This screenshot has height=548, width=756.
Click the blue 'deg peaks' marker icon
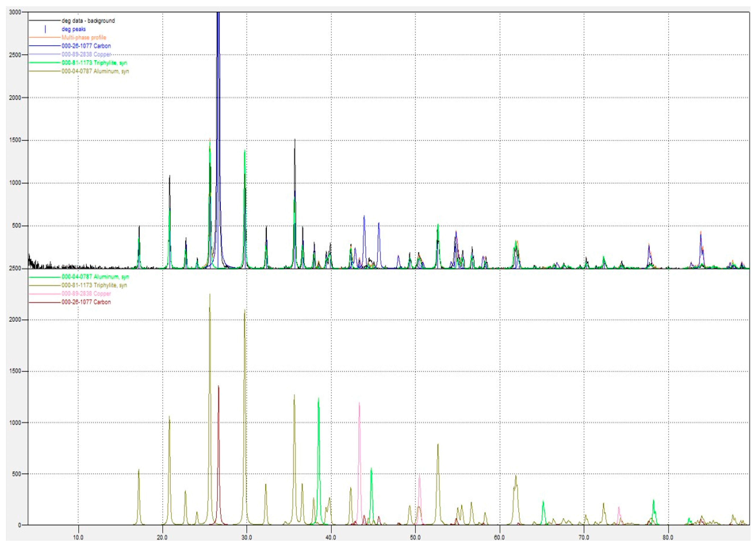tap(45, 29)
